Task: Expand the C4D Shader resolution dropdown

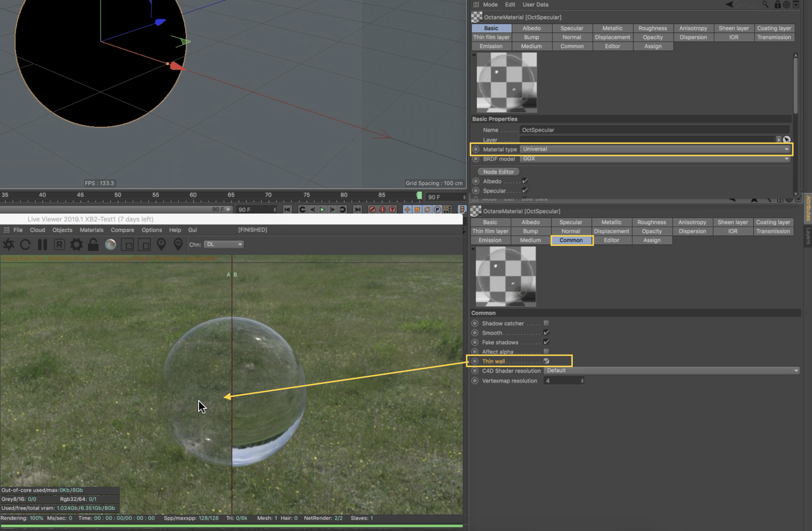Action: click(672, 371)
